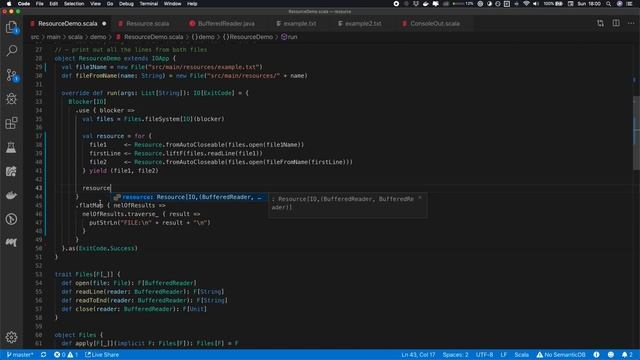Expand the run method breadcrumb

click(289, 37)
